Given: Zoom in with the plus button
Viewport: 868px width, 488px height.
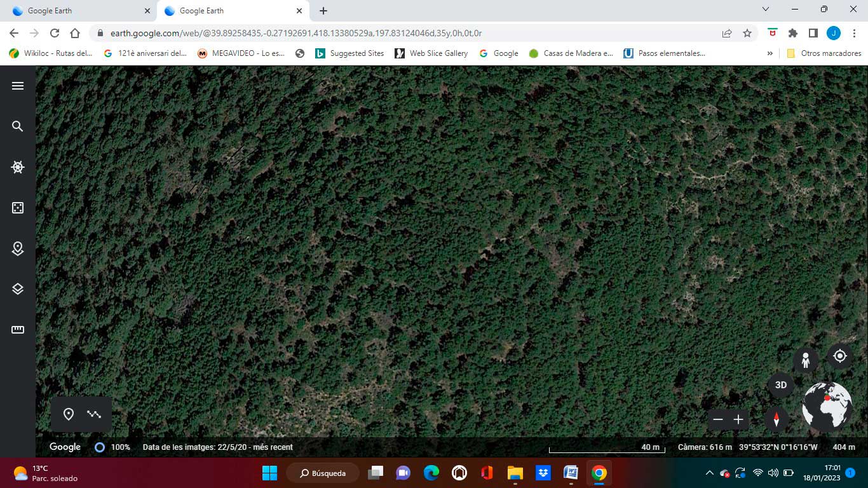Looking at the screenshot, I should pyautogui.click(x=738, y=419).
